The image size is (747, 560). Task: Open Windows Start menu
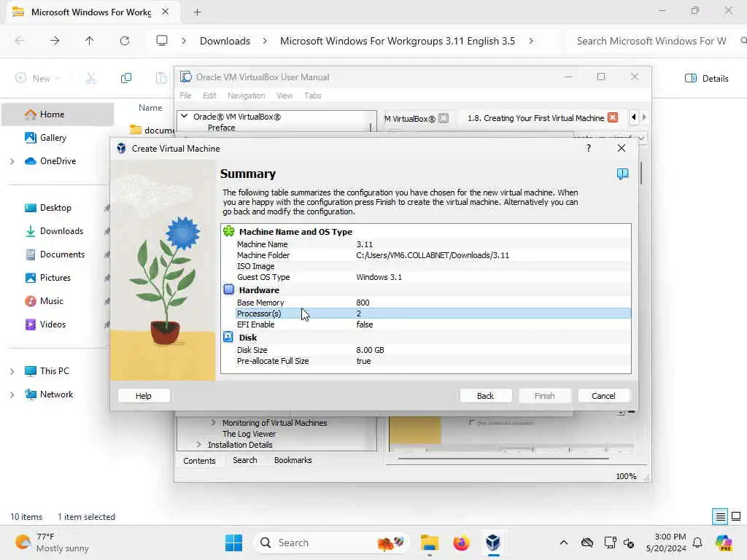[234, 542]
